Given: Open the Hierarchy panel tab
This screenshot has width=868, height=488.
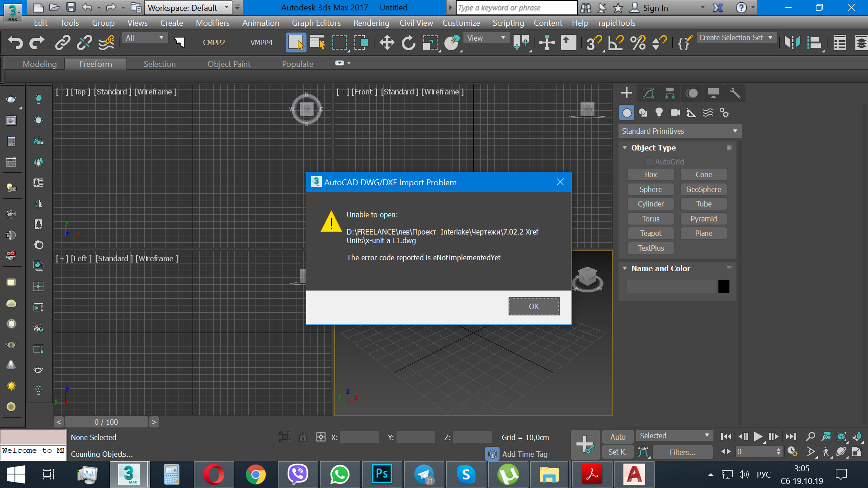Looking at the screenshot, I should [x=670, y=93].
